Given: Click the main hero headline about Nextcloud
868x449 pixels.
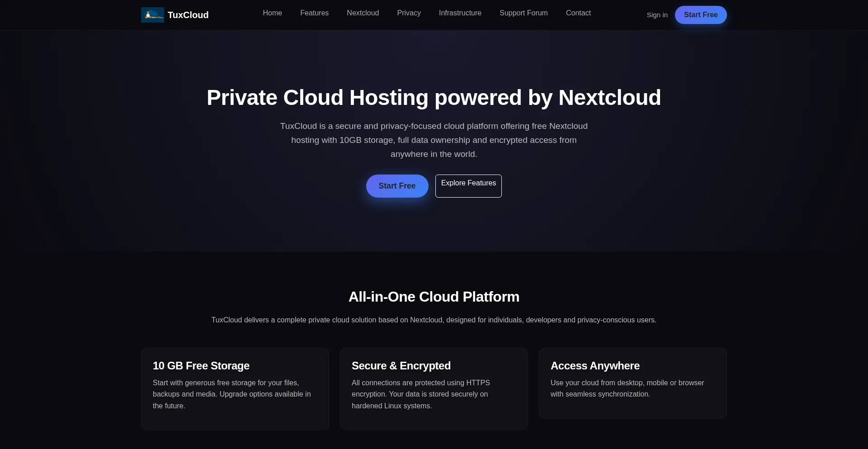Looking at the screenshot, I should pyautogui.click(x=434, y=98).
